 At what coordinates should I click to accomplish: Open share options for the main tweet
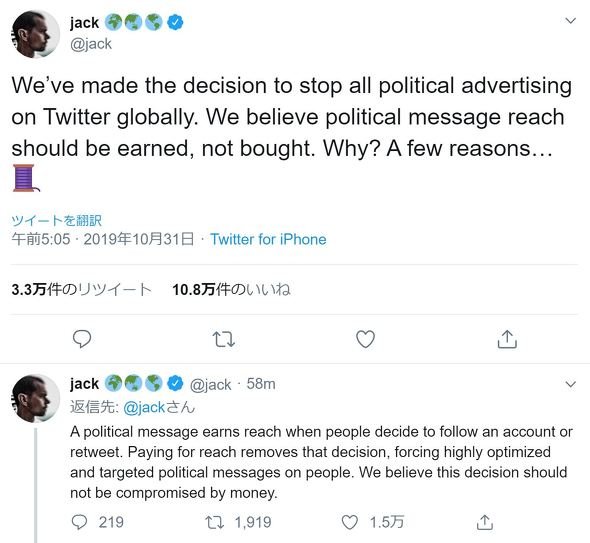pos(507,339)
